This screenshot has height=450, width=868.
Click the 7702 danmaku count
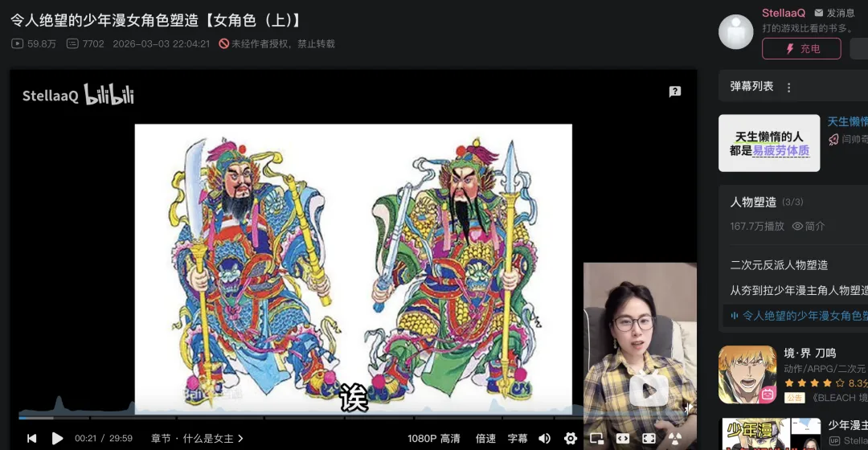pyautogui.click(x=85, y=43)
